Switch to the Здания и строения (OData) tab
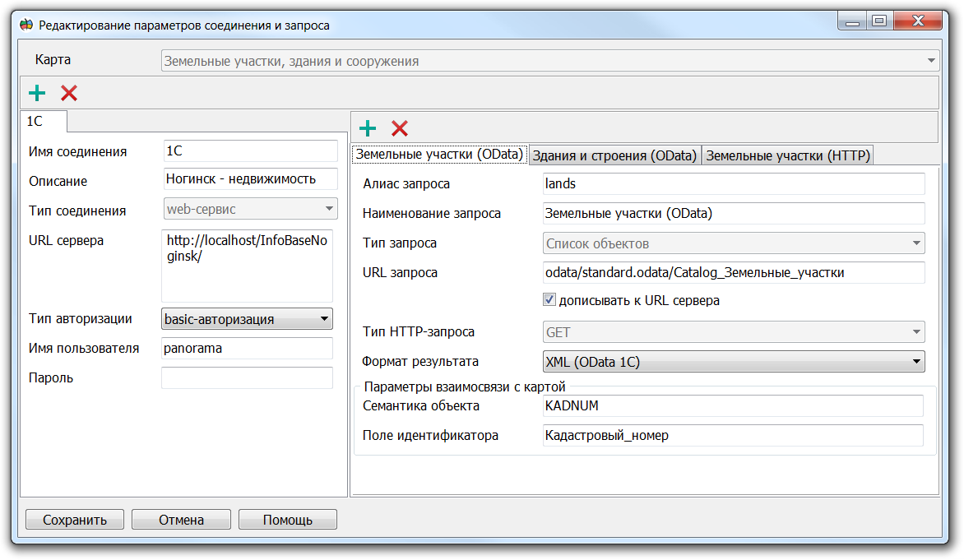 (615, 154)
